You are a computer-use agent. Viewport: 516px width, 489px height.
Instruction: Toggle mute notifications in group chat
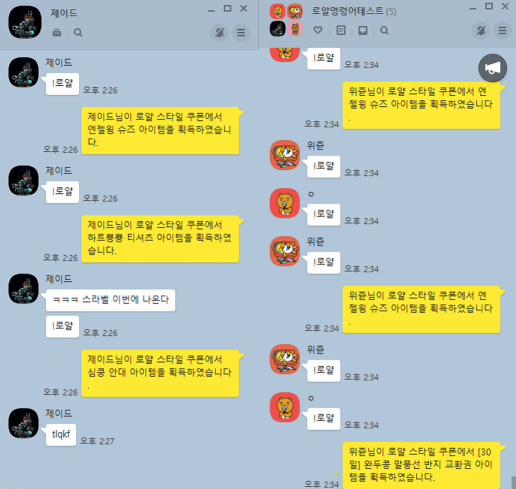coord(481,31)
